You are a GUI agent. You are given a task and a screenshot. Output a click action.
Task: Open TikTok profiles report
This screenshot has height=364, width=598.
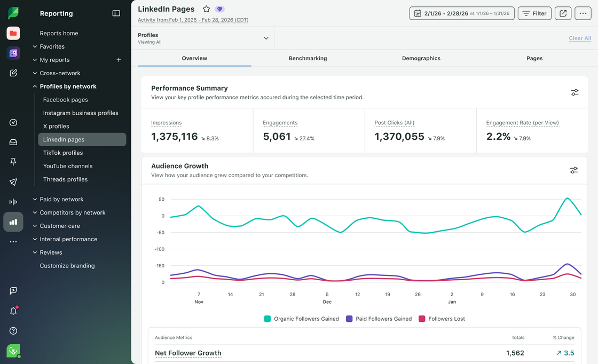tap(63, 153)
